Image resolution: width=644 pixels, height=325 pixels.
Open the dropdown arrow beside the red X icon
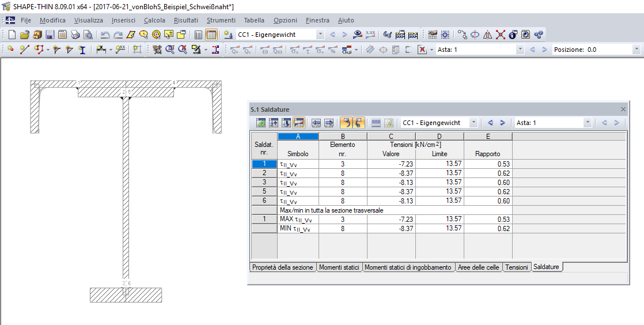coord(431,50)
